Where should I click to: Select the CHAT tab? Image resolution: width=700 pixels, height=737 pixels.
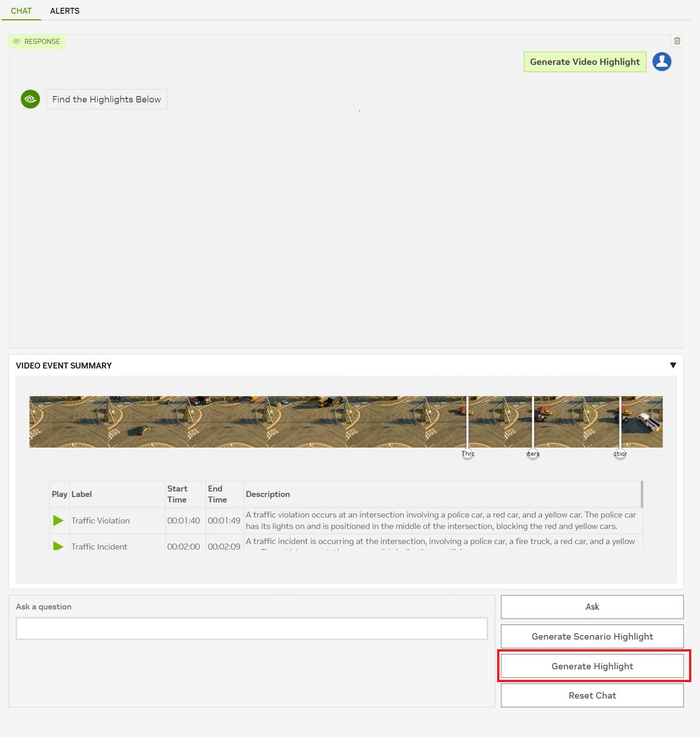(21, 11)
